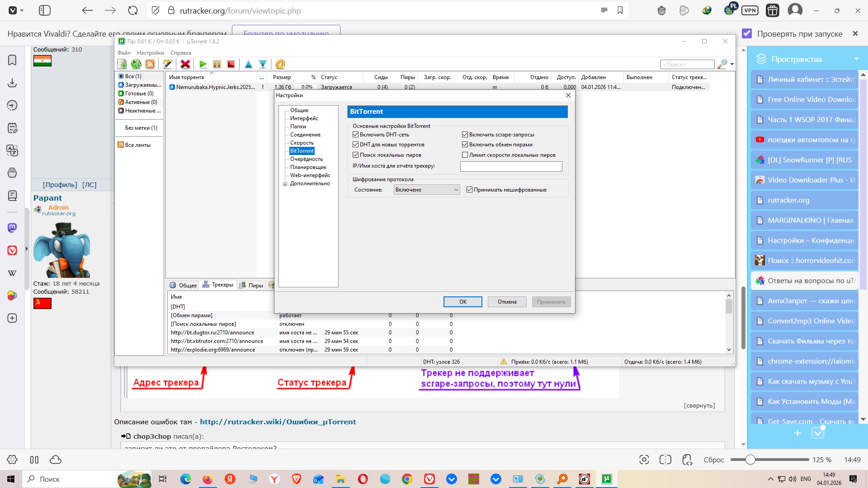
Task: Click the red Stop torrent icon
Action: (231, 64)
